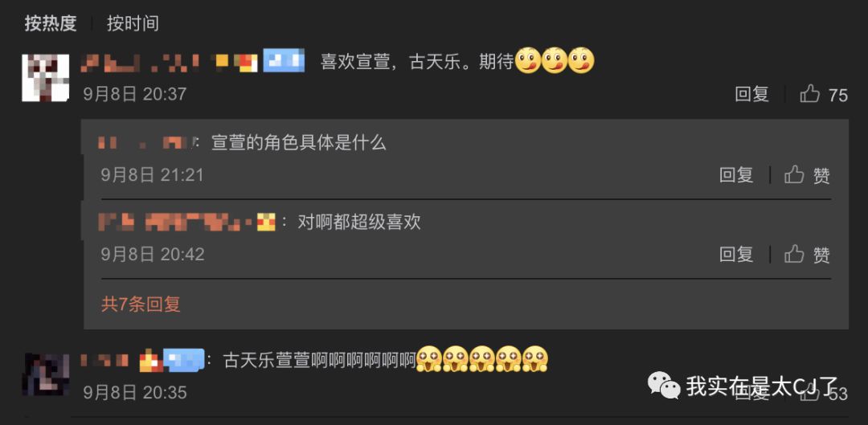This screenshot has width=868, height=425.
Task: Click the first starry-eyed emoji in second comment
Action: pyautogui.click(x=428, y=359)
